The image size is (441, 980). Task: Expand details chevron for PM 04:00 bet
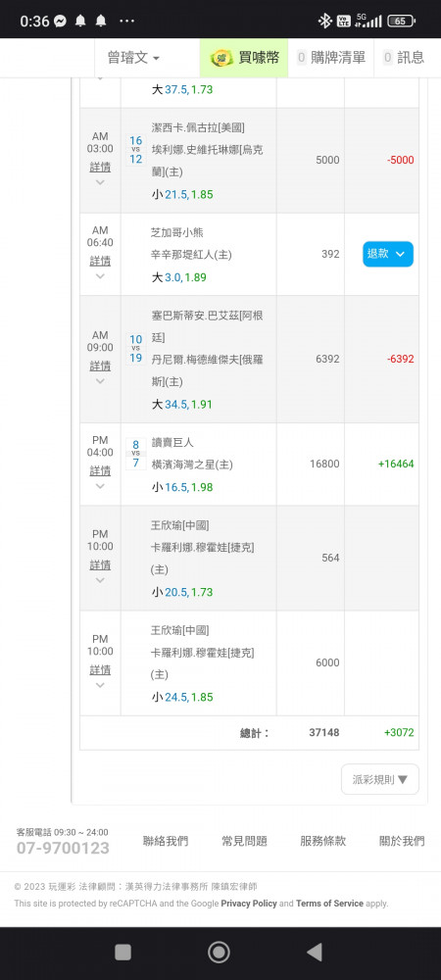tap(100, 486)
